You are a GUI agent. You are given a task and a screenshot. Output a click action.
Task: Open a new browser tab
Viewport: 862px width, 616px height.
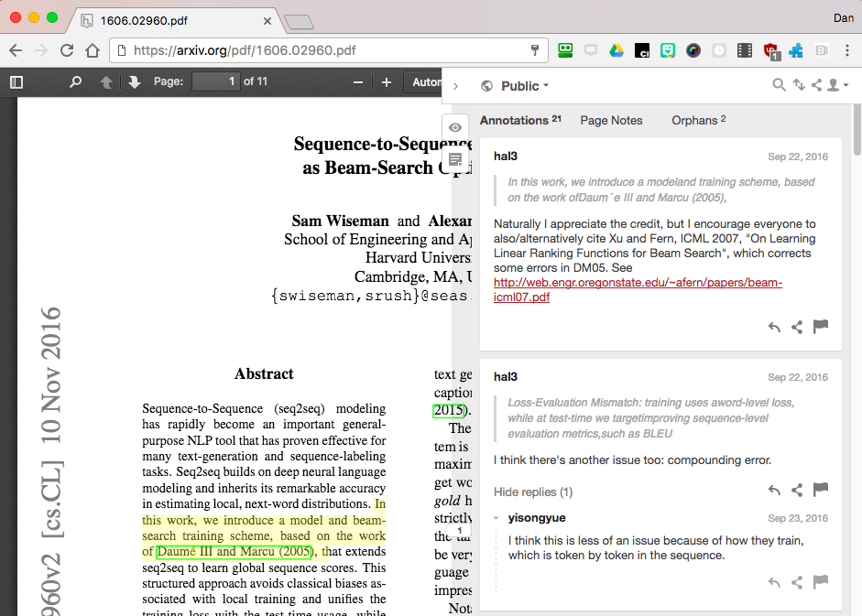click(299, 22)
